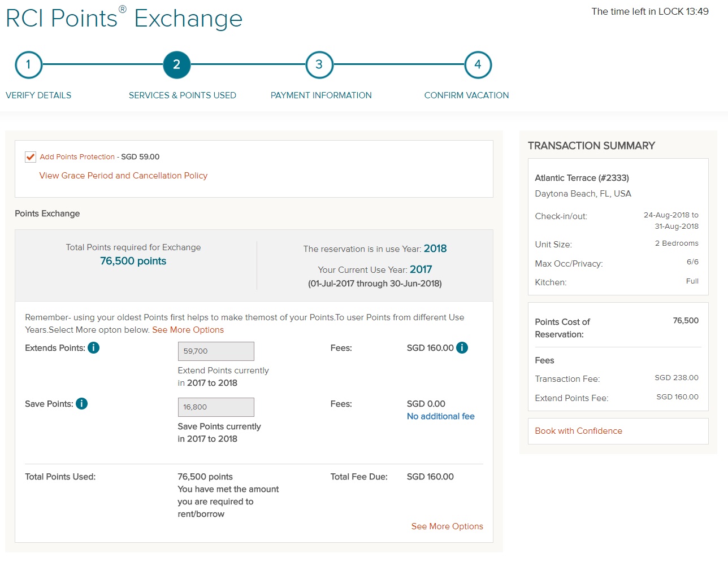Click the Total Points Used 76,500 points text
The width and height of the screenshot is (728, 562).
click(x=205, y=477)
